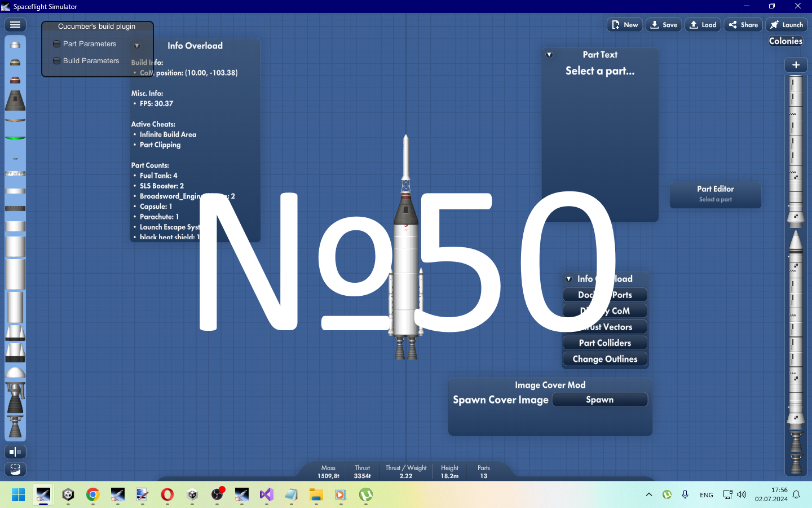Open the notification center bell
812x508 pixels.
click(x=796, y=494)
